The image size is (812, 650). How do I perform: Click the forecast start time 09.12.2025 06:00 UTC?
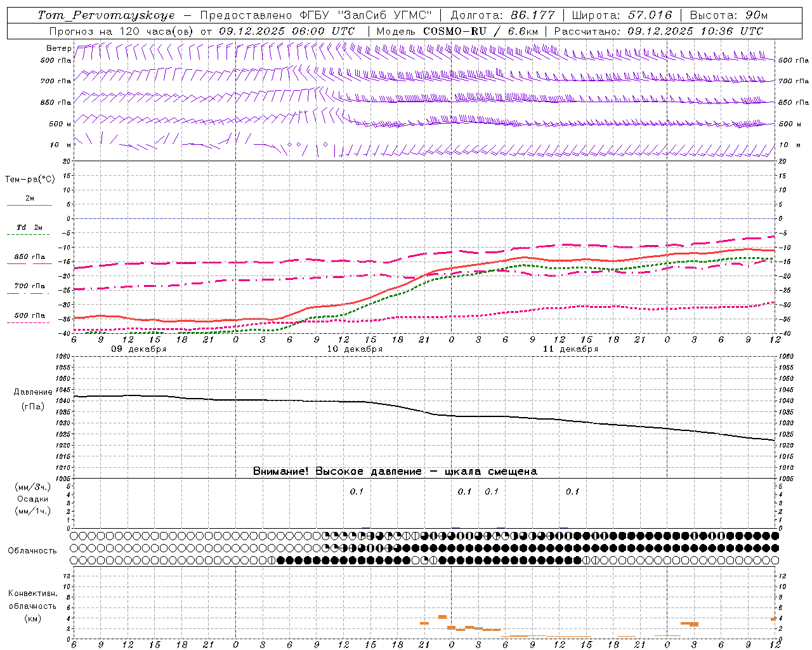(287, 31)
